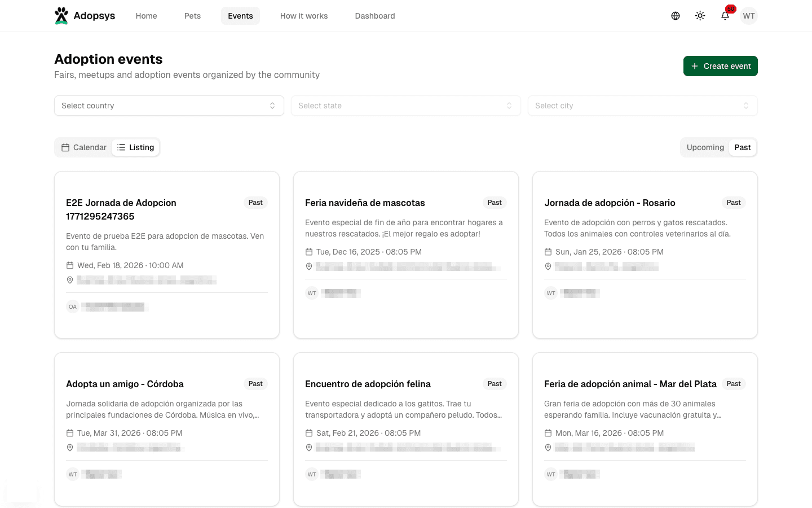Click the Create event button
The height and width of the screenshot is (508, 812).
click(720, 66)
